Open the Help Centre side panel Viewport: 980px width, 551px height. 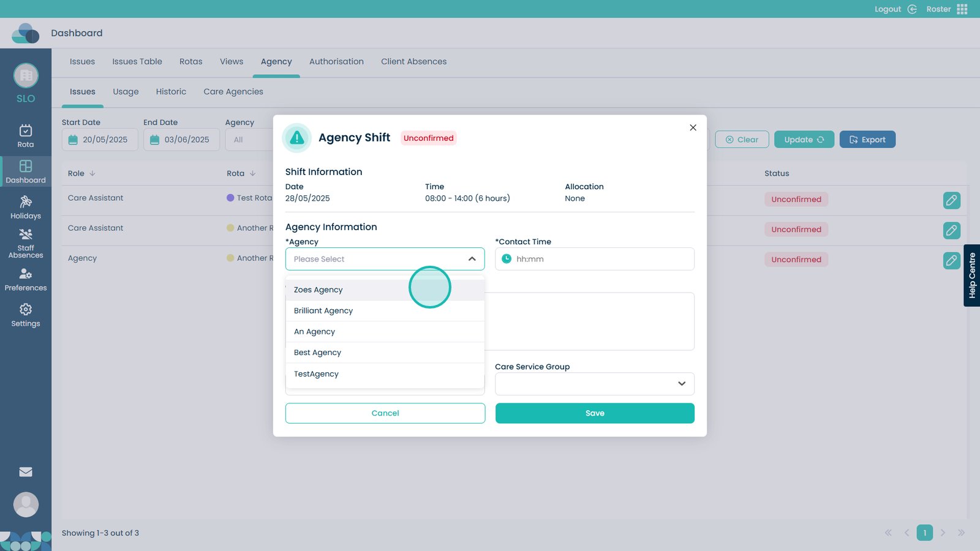tap(971, 275)
